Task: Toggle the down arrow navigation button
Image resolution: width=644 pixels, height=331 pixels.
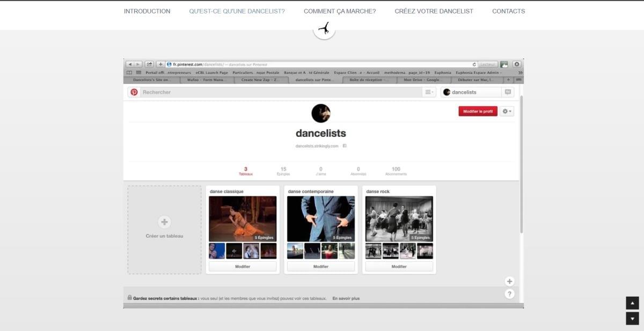Action: [632, 318]
